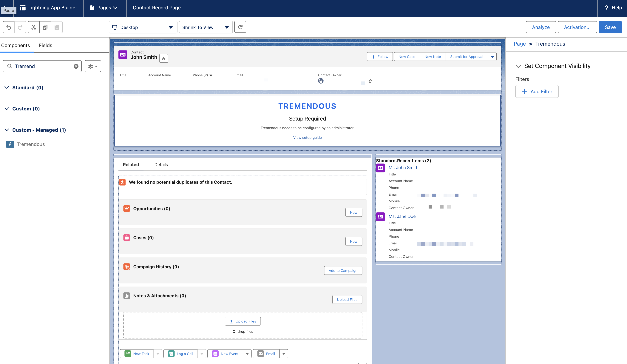
Task: Select the Tremendous managed component
Action: pyautogui.click(x=31, y=144)
